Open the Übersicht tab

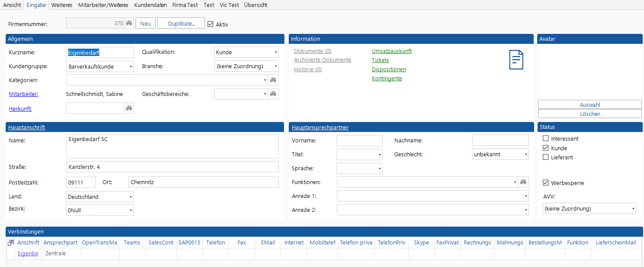click(255, 5)
